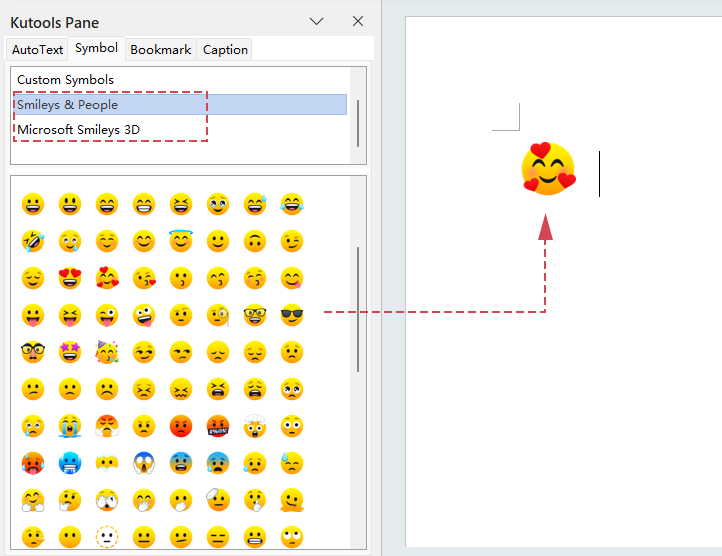Select the saluting face emoji
This screenshot has height=556, width=722.
[x=218, y=500]
